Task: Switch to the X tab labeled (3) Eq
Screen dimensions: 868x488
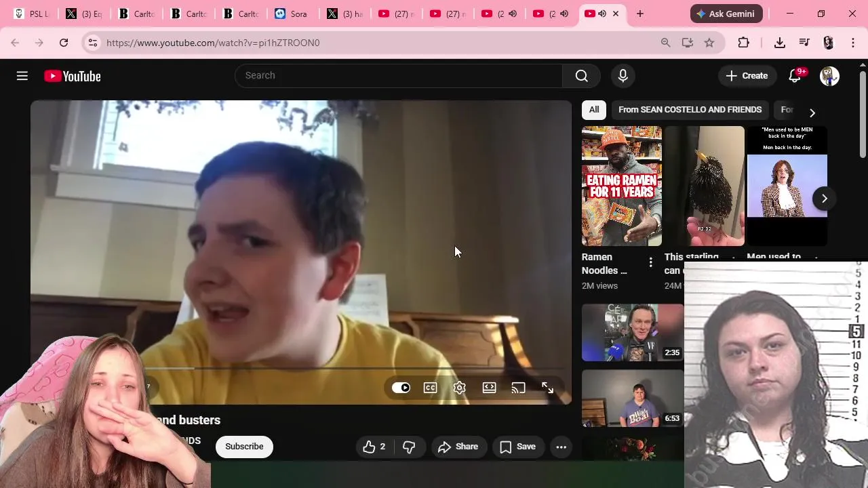Action: coord(84,14)
